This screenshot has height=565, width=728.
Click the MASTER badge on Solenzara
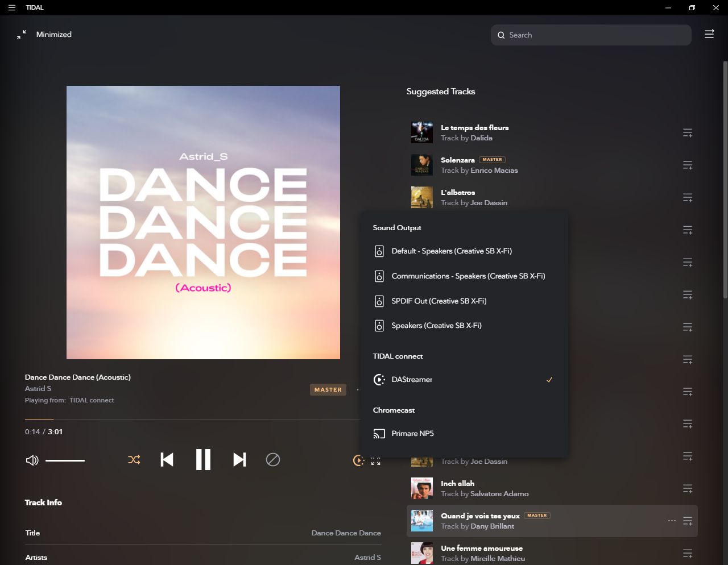click(492, 160)
